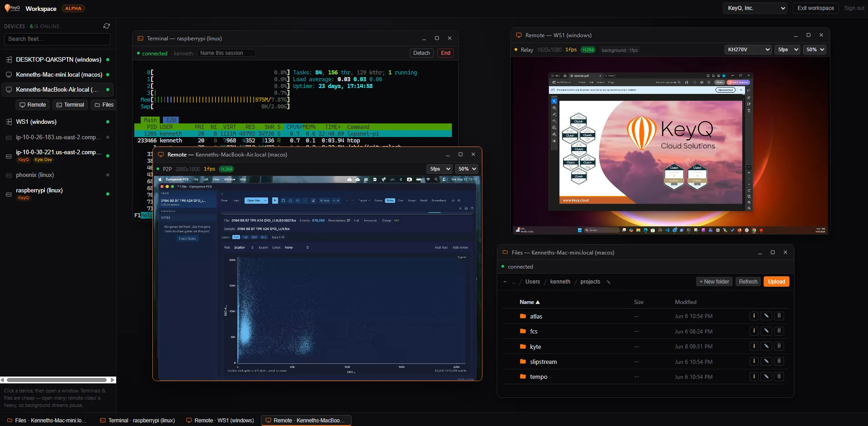Delete the slipstream folder

[779, 362]
